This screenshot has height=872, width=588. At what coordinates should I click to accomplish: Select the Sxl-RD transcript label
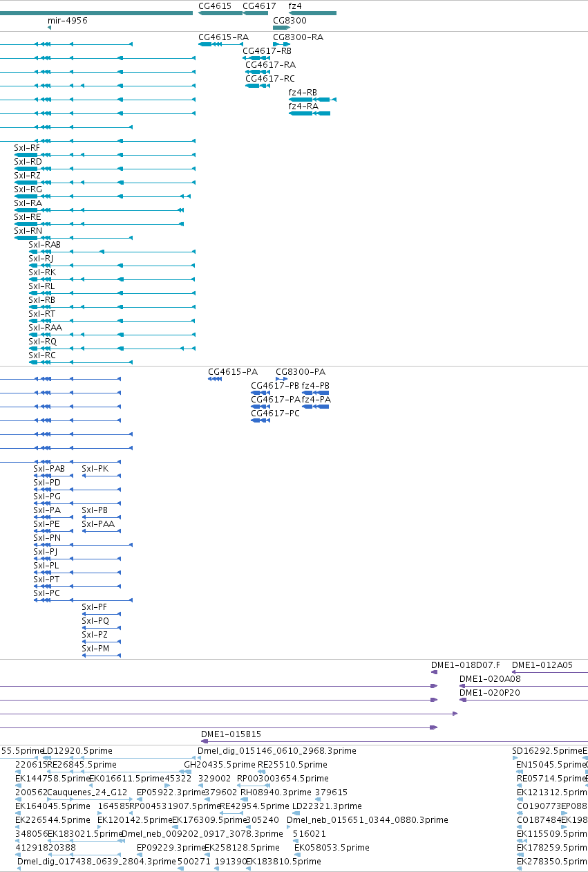28,162
